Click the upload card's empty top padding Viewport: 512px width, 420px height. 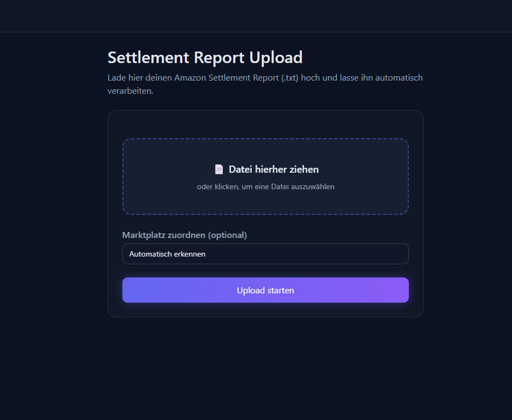coord(266,124)
